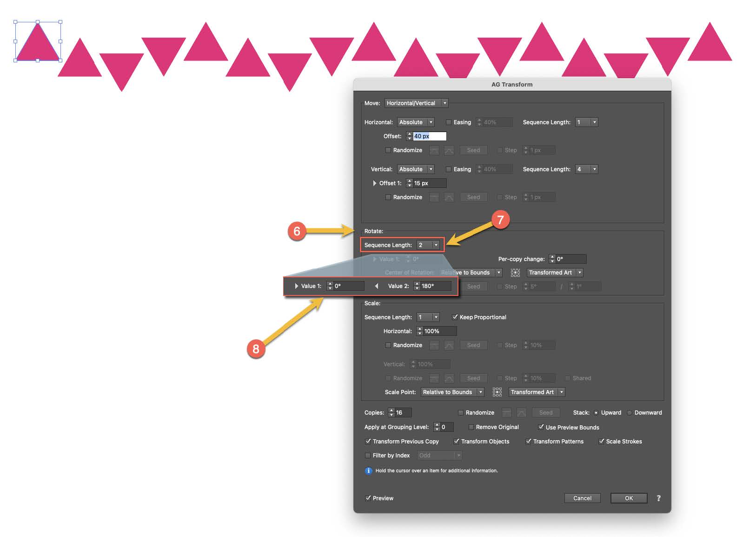Expand the Value 1 disclosure triangle
This screenshot has width=756, height=537.
(x=296, y=286)
